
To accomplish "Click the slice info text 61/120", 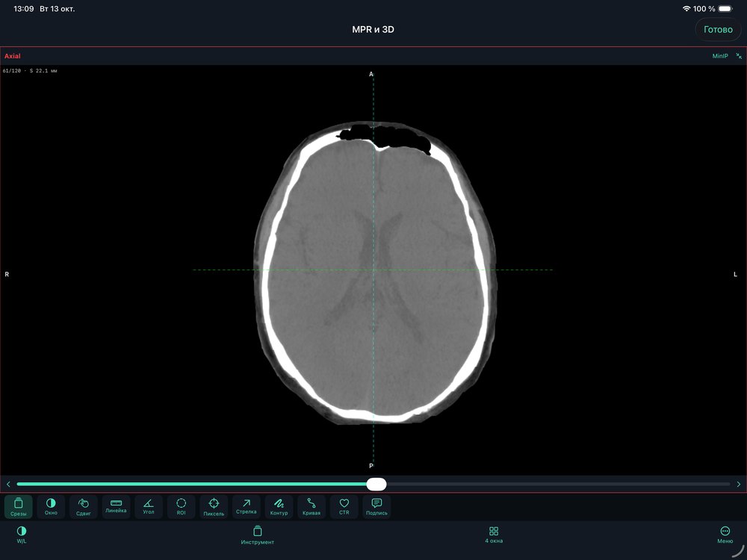I will pyautogui.click(x=30, y=71).
